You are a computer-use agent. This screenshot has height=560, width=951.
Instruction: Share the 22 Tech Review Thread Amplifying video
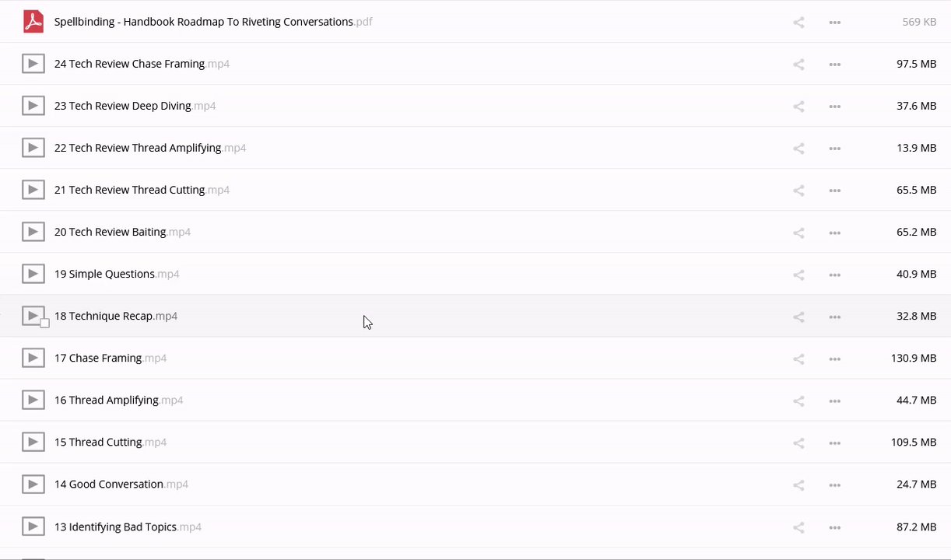(x=798, y=149)
